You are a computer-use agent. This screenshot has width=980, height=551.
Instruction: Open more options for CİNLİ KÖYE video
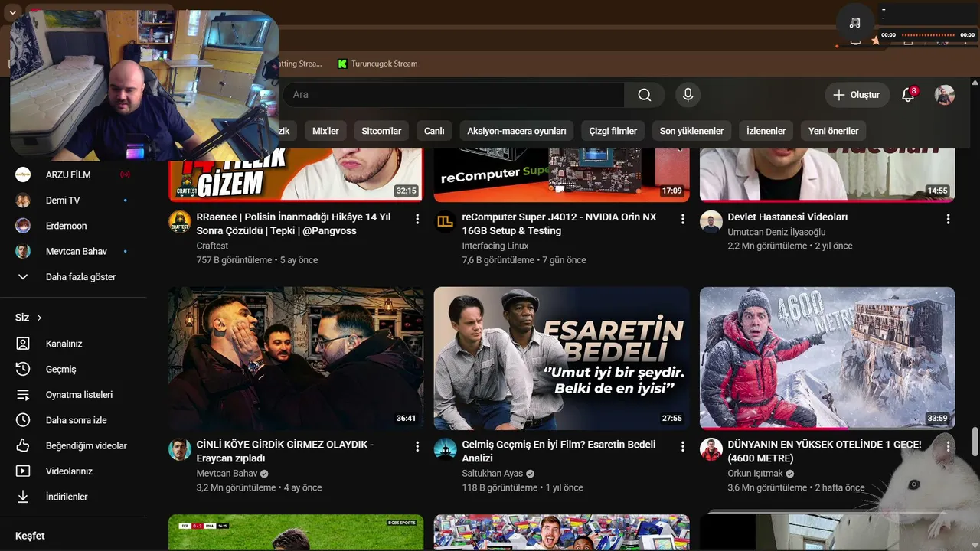click(417, 446)
